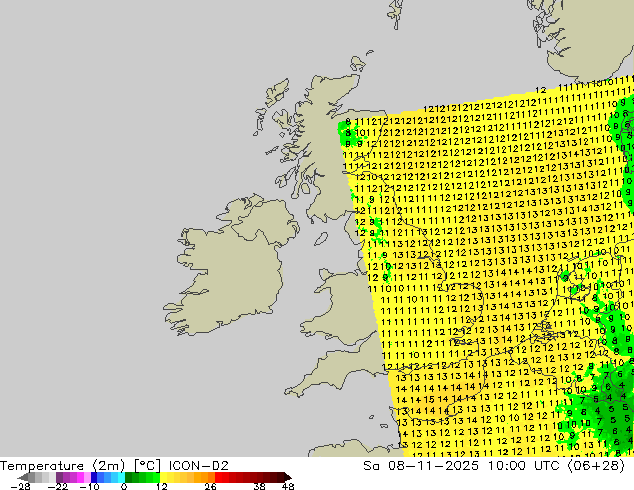The height and width of the screenshot is (490, 634).
Task: Click the dark purple swatch above '-22' in the legend
Action: pyautogui.click(x=59, y=477)
